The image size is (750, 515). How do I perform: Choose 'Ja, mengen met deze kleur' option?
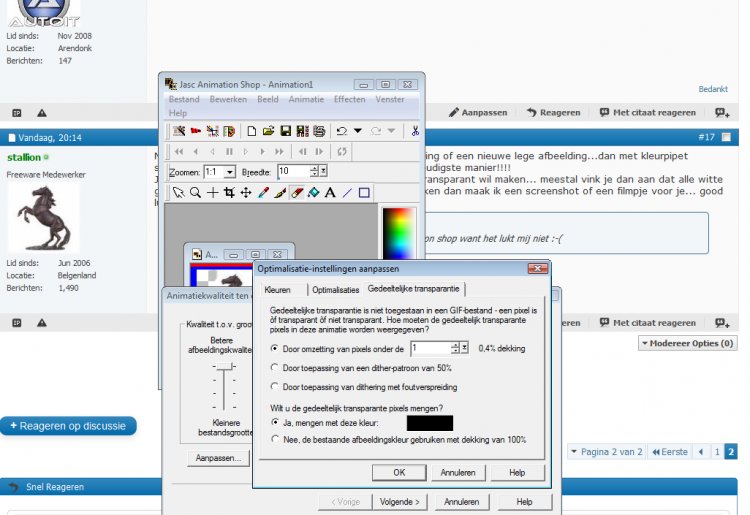click(x=275, y=422)
